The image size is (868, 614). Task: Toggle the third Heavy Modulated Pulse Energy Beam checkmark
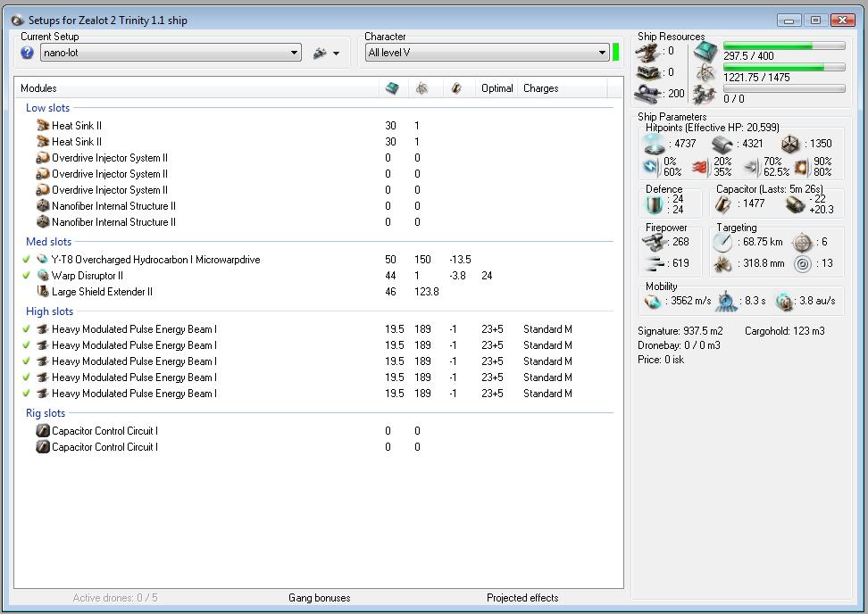pos(26,361)
